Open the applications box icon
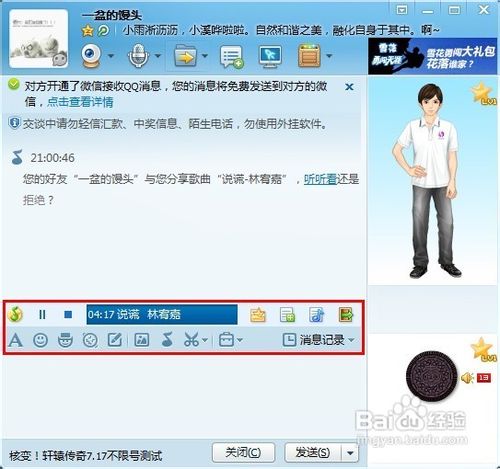 [309, 56]
